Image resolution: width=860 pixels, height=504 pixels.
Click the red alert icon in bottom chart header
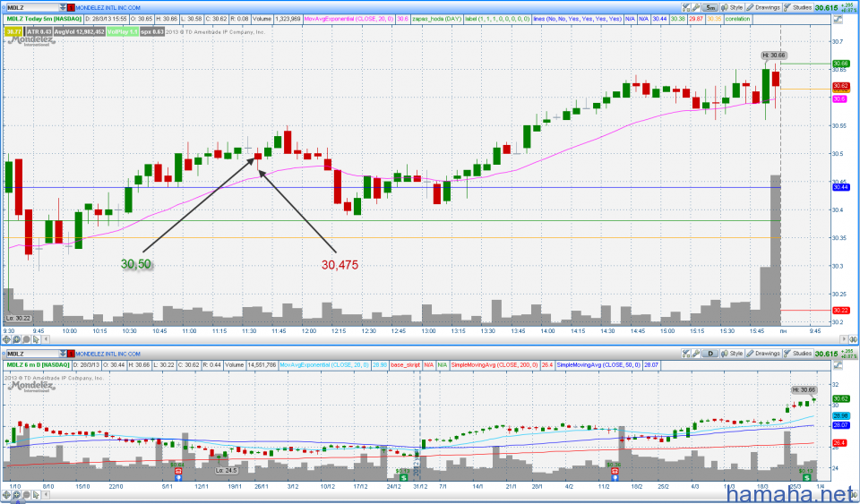pyautogui.click(x=71, y=354)
